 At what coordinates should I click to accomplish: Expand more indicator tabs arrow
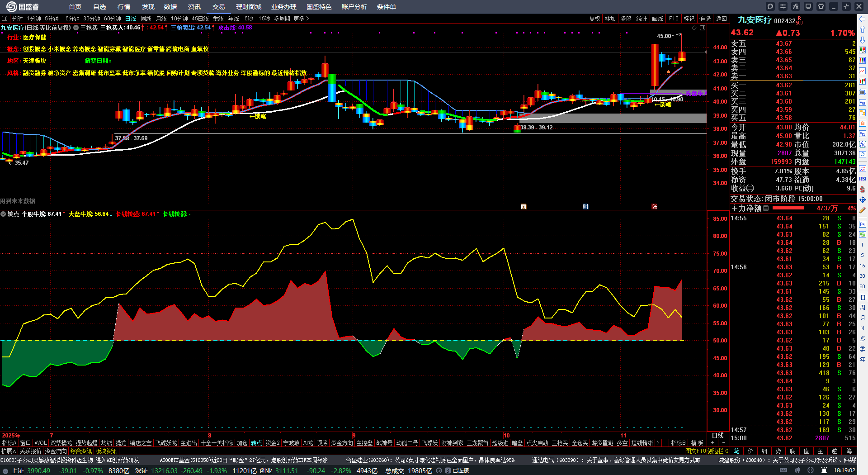(x=658, y=443)
